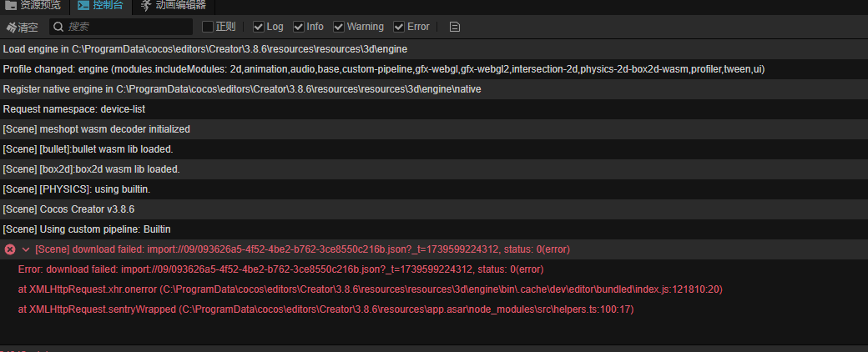
Task: Open the log file icon
Action: (x=455, y=27)
